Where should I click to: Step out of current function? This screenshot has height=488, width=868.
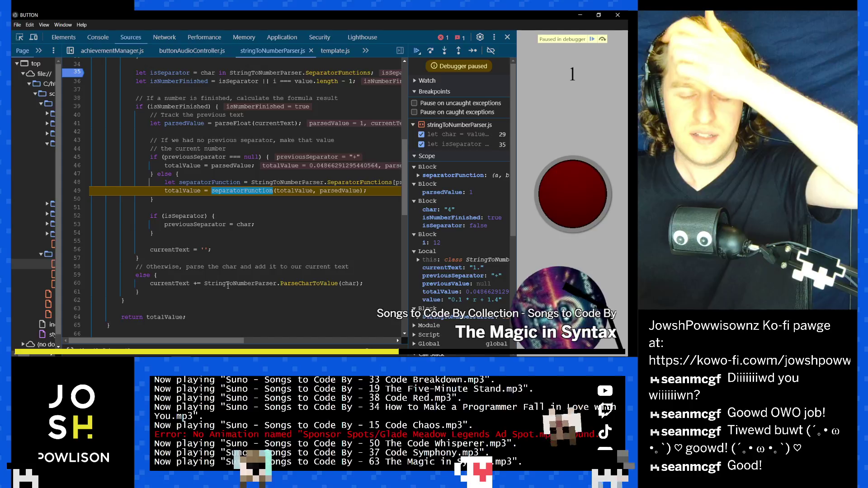(x=458, y=51)
